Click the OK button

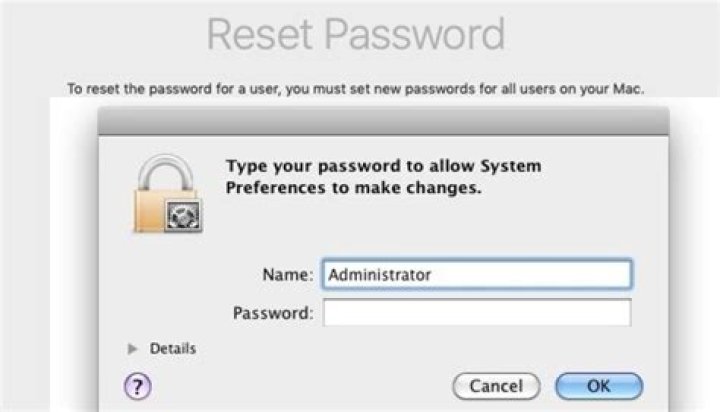598,385
